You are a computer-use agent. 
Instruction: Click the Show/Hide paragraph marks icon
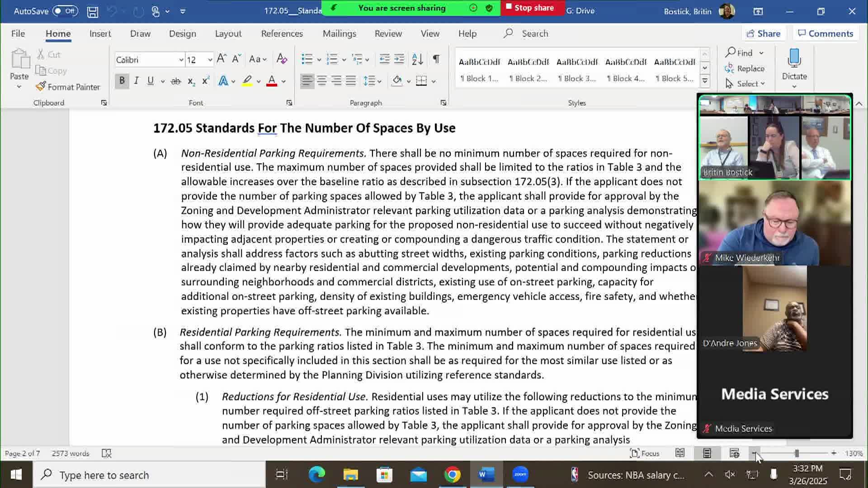(x=436, y=59)
